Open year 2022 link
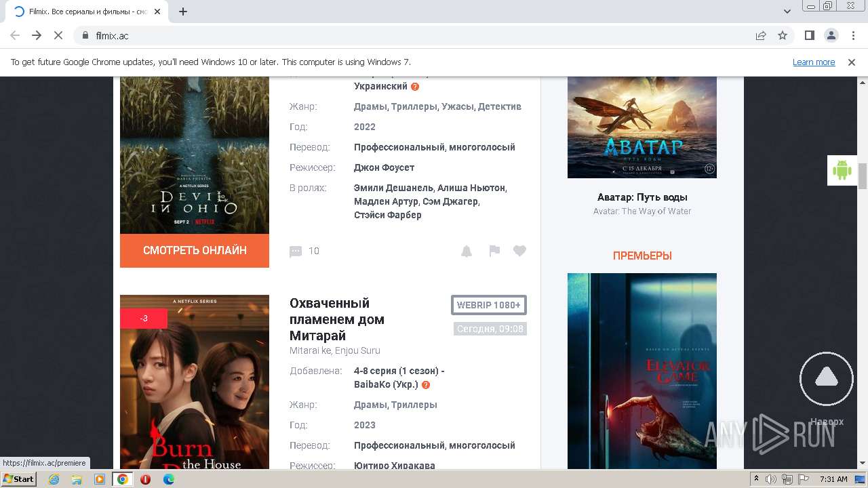 point(365,127)
